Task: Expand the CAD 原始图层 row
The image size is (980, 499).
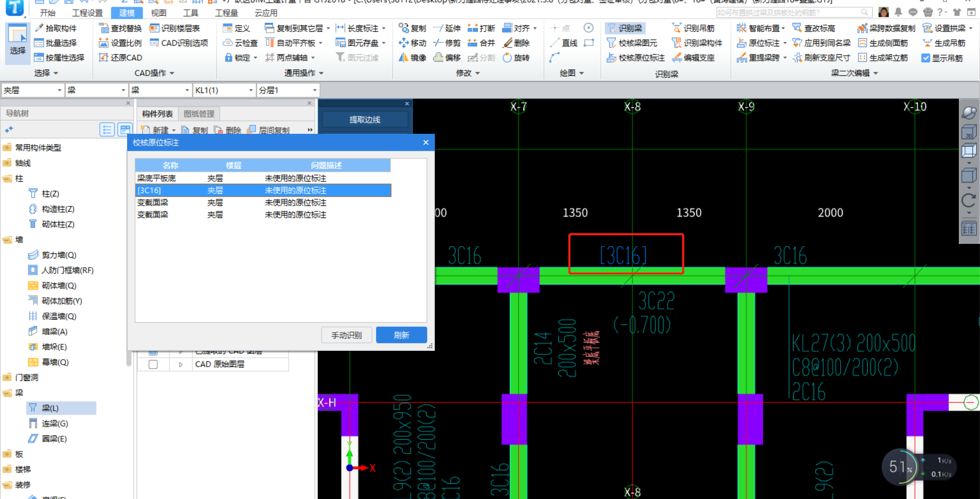Action: click(x=181, y=364)
